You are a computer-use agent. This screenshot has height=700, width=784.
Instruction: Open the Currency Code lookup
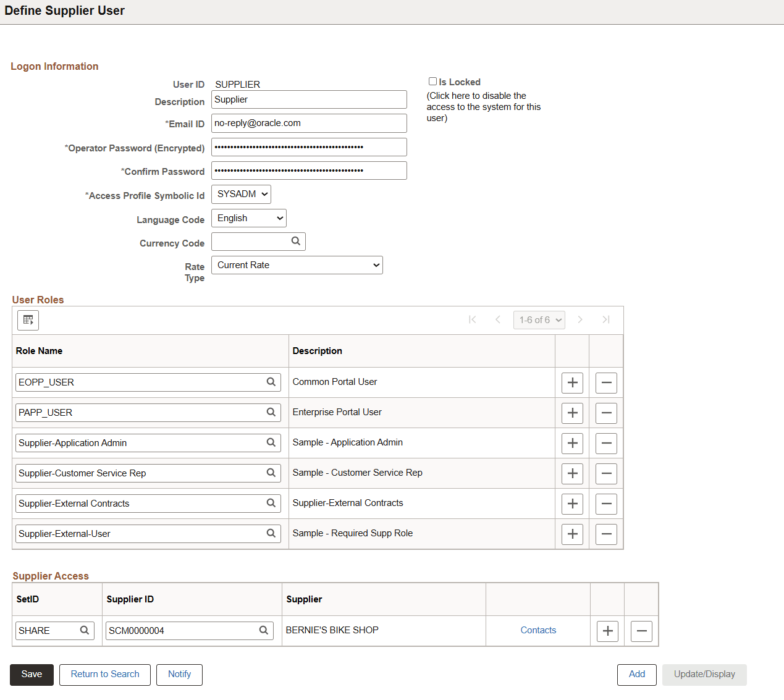(296, 241)
